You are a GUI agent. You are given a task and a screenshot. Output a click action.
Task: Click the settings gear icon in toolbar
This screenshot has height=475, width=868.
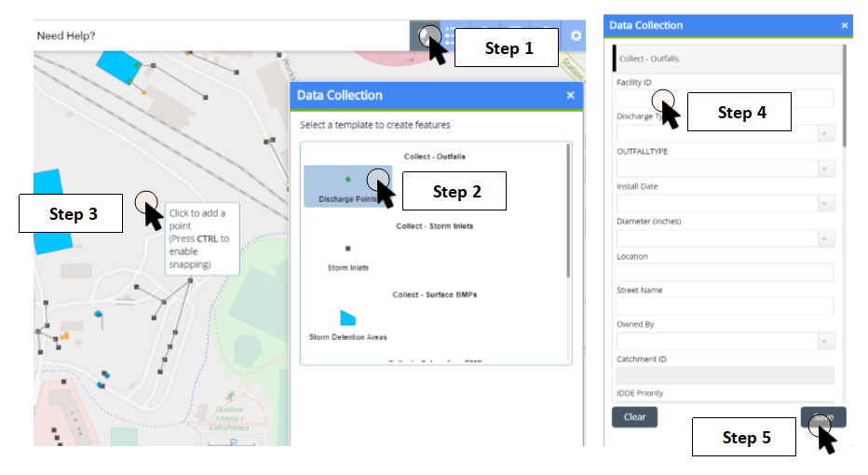576,35
